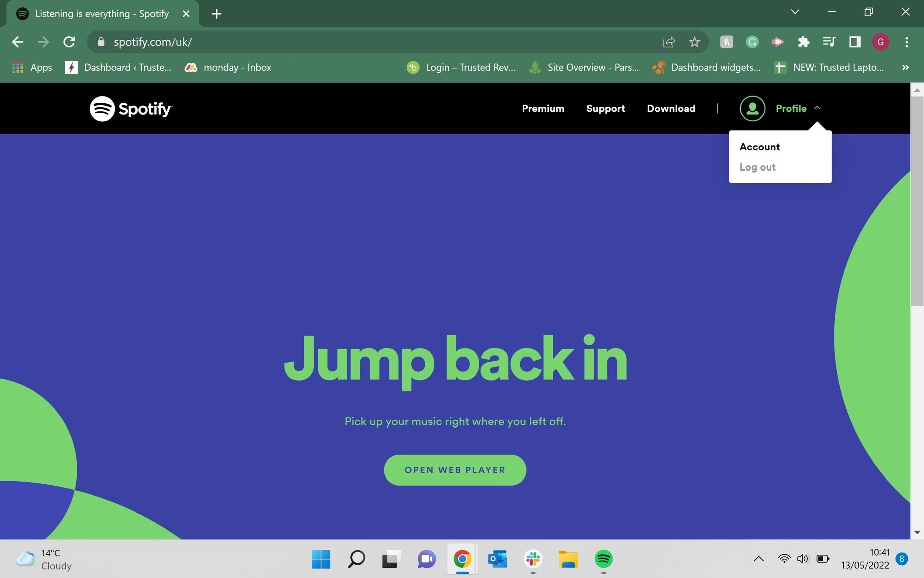The width and height of the screenshot is (924, 578).
Task: Collapse the Profile menu chevron
Action: [x=817, y=108]
